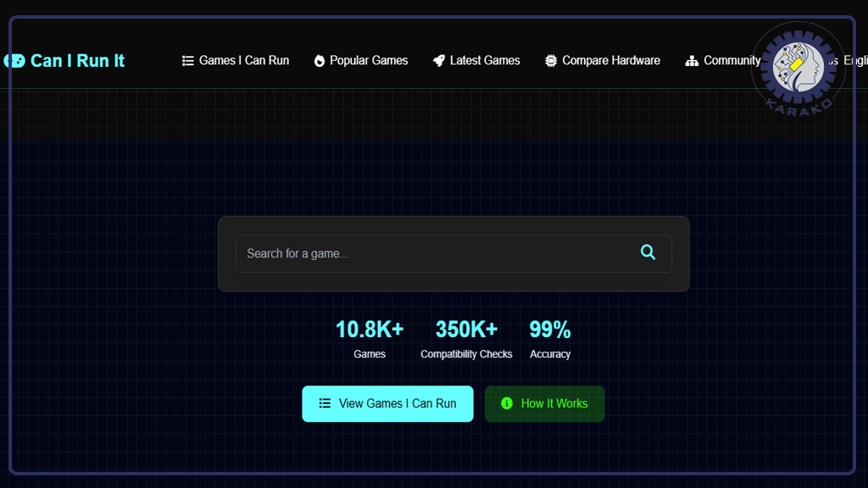Open the How It Works button
This screenshot has height=488, width=868.
point(545,404)
